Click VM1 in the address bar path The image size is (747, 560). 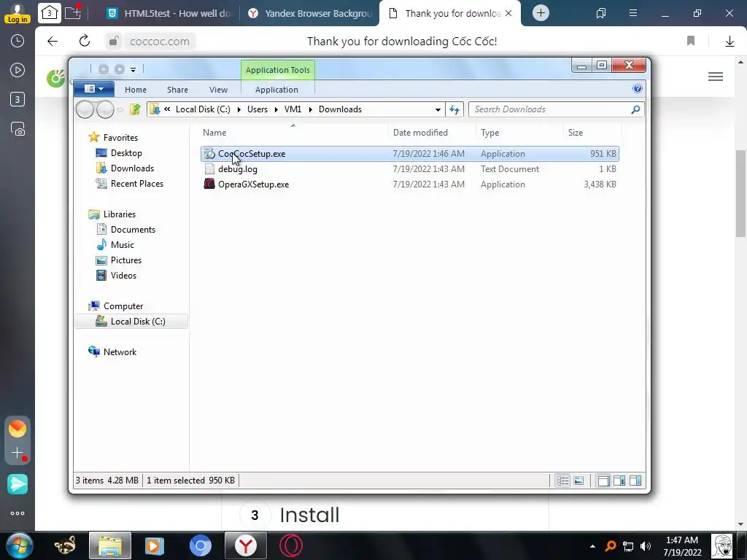point(293,109)
